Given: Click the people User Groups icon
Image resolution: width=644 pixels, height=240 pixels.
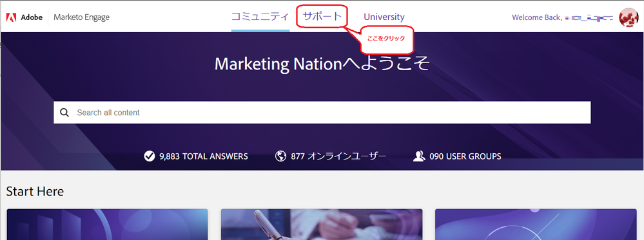Looking at the screenshot, I should pos(418,156).
